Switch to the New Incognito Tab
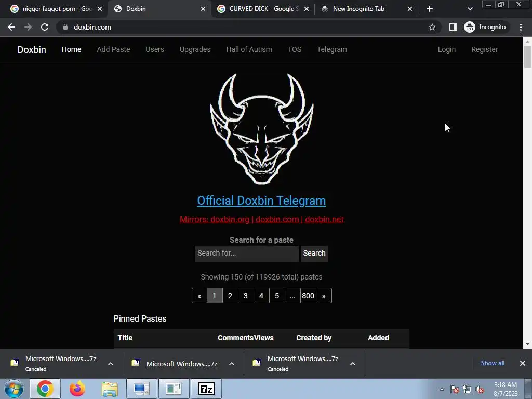 [366, 9]
